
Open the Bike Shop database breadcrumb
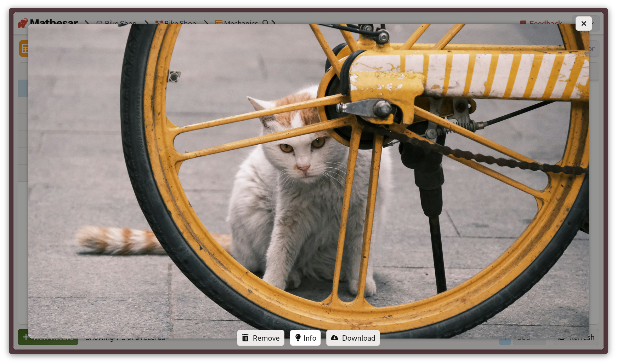point(117,23)
